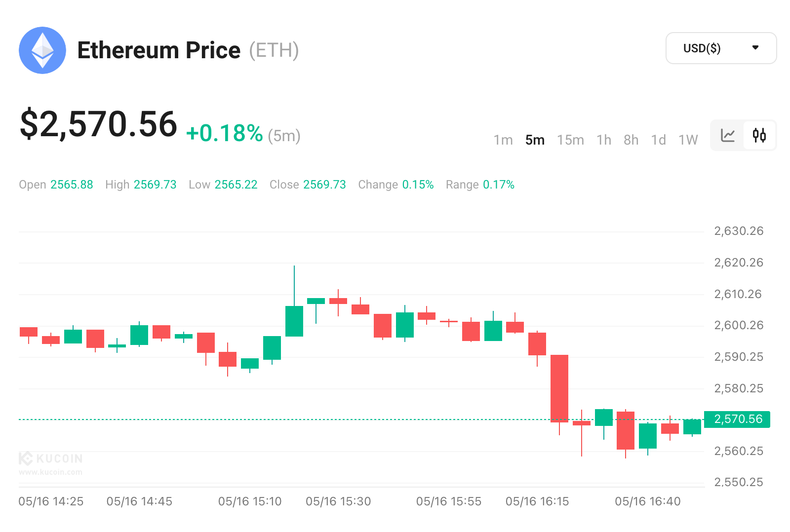
Task: Click the www.kucoin.com watermark link
Action: [x=51, y=472]
